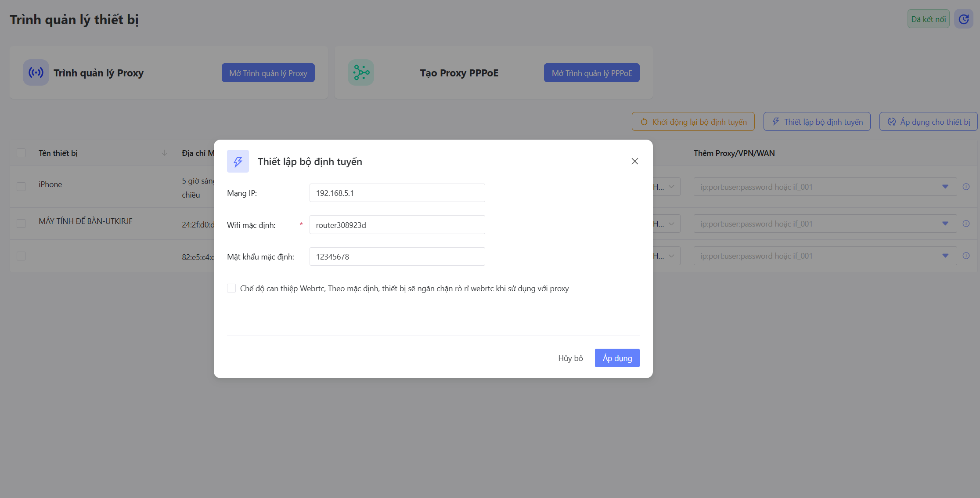980x498 pixels.
Task: Click info icon in iPhone row
Action: [966, 187]
